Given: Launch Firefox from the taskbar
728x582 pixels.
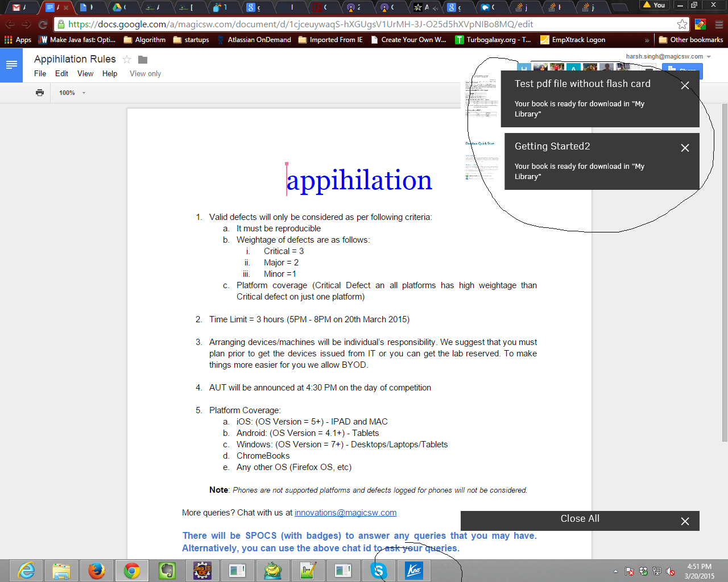Looking at the screenshot, I should tap(97, 570).
